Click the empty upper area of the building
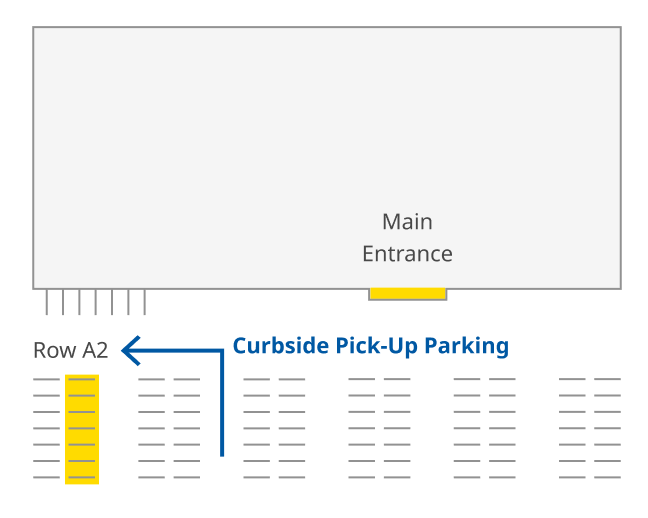Screen dimensions: 648x518 point(326,110)
